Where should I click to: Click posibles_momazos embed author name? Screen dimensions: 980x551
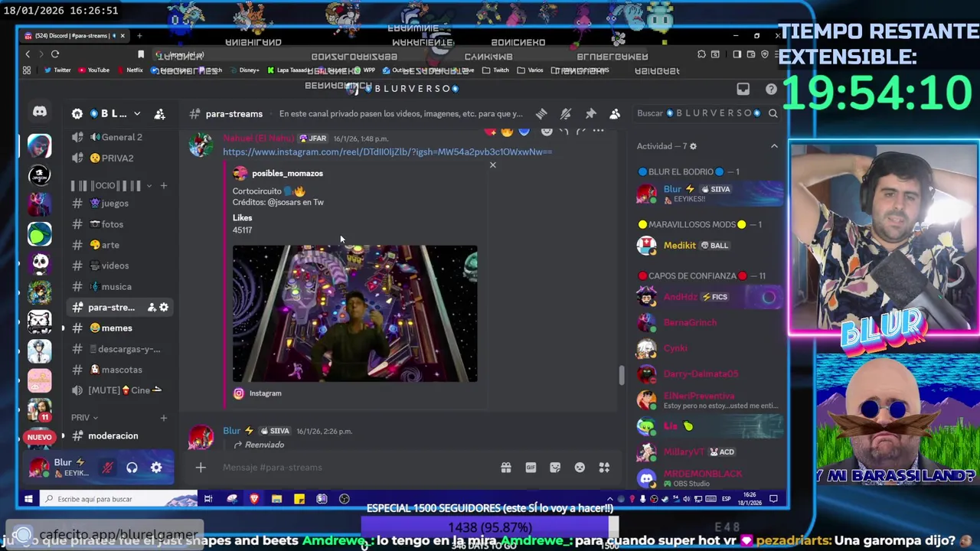click(x=287, y=173)
